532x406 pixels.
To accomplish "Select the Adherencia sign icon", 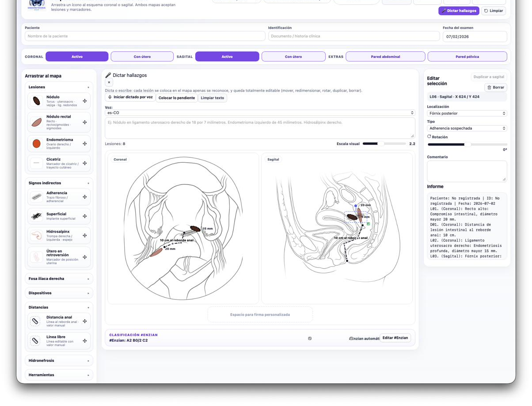I will click(x=36, y=197).
